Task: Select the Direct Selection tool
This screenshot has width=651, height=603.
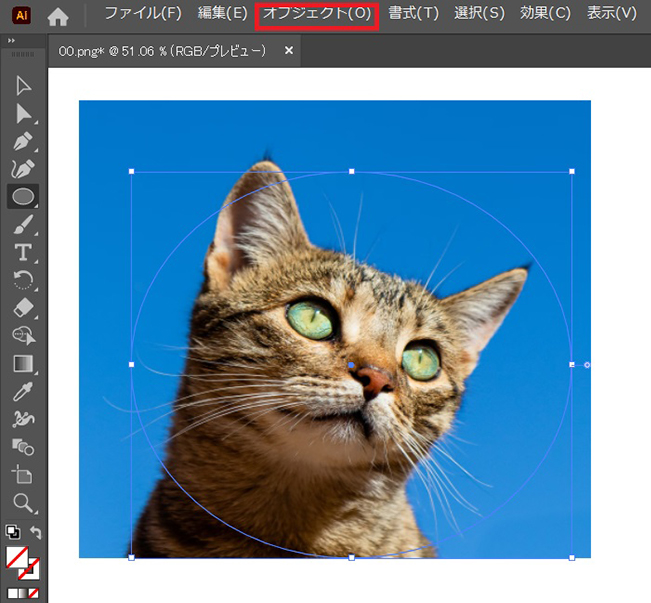Action: click(x=23, y=114)
